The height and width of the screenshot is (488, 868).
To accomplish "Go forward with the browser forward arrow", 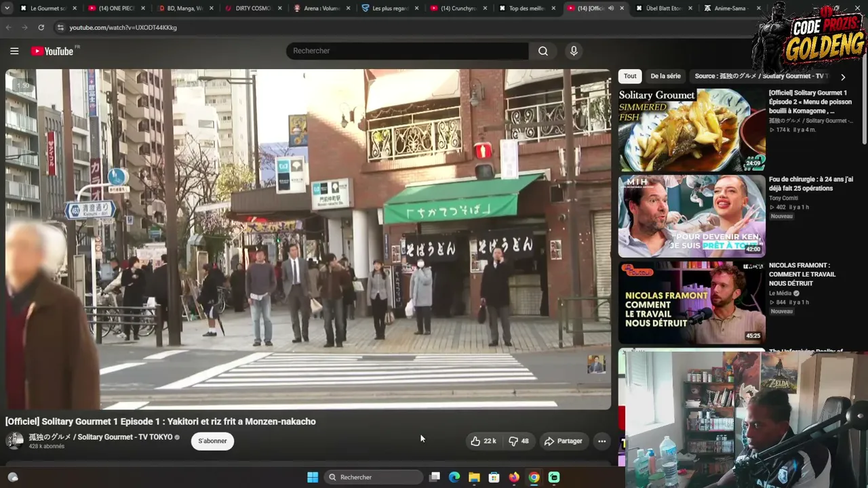I will (25, 27).
